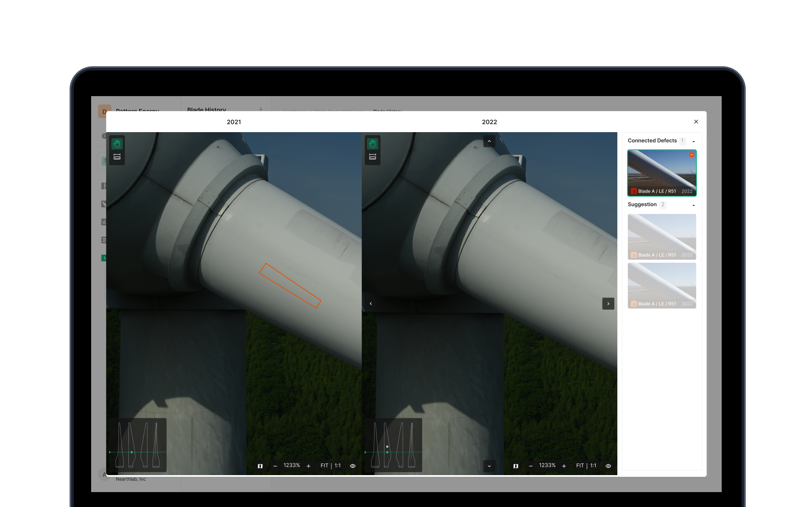The image size is (812, 507).
Task: Click the map icon in 2022 viewer toolbar
Action: coord(516,466)
